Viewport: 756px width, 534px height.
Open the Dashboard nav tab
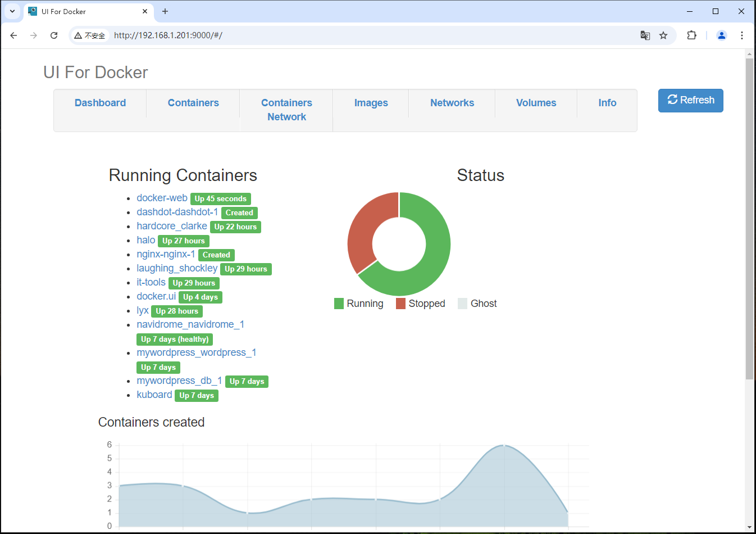(x=100, y=103)
